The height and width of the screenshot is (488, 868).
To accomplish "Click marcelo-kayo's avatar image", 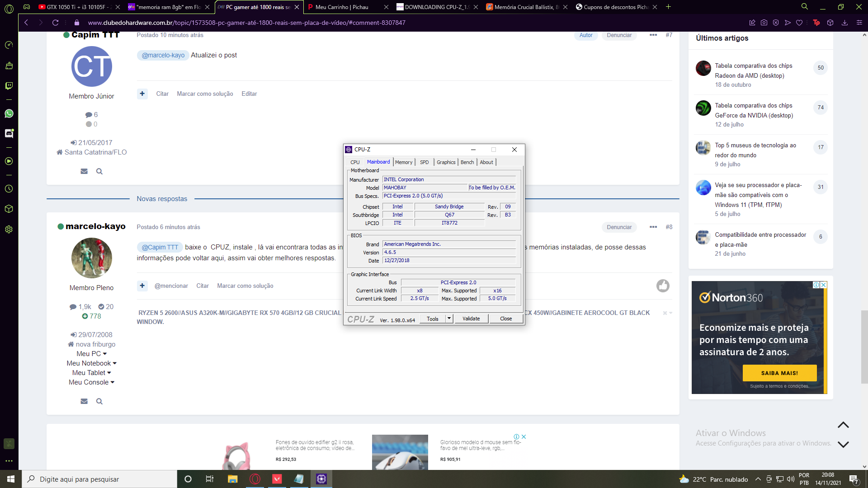I will pos(92,258).
